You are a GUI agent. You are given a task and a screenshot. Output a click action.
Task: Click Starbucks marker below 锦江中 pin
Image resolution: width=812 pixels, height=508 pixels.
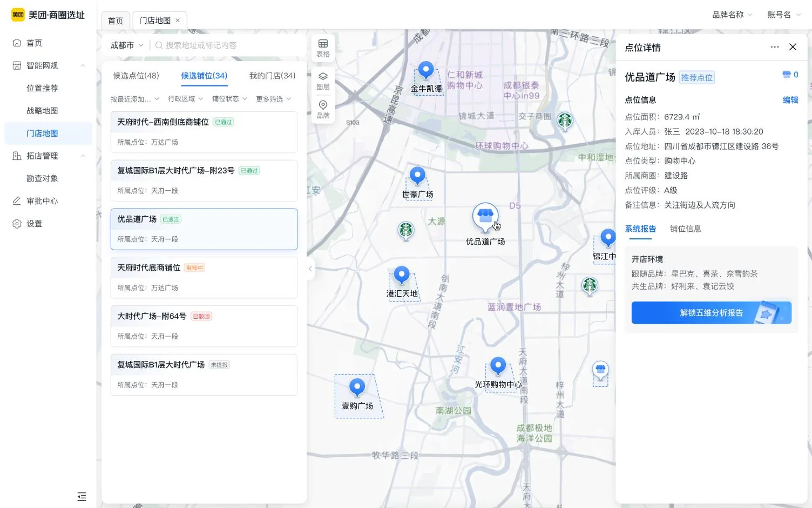[590, 286]
